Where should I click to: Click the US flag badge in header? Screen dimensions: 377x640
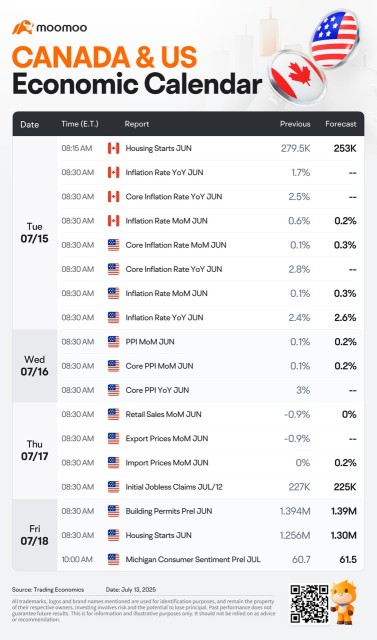coord(334,39)
